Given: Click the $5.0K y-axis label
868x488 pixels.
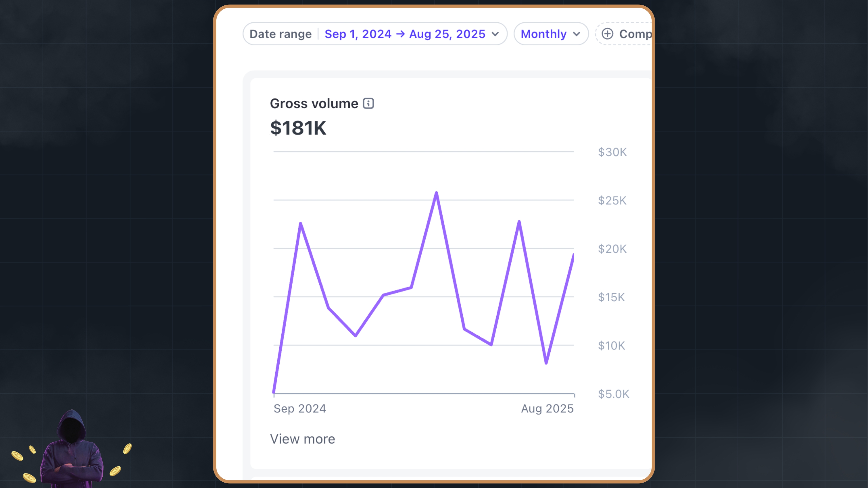Looking at the screenshot, I should point(613,394).
